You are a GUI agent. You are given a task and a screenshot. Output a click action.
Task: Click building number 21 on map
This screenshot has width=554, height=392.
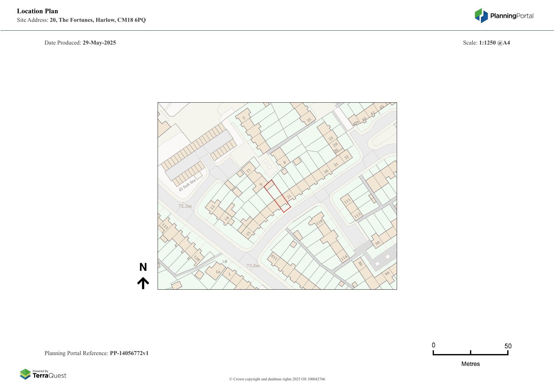(x=289, y=197)
